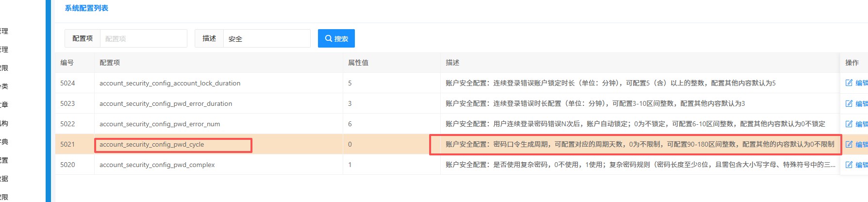Click edit icon for row 5022
This screenshot has width=868, height=202.
pos(850,124)
